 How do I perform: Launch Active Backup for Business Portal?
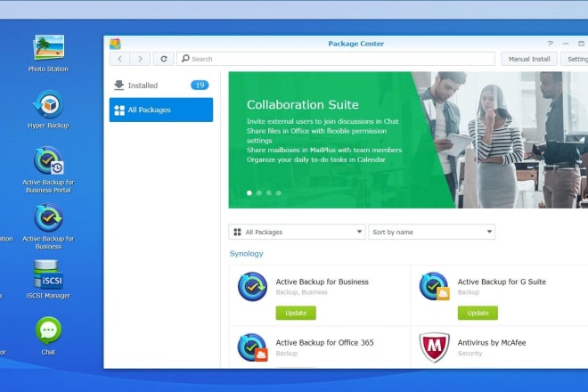[48, 169]
